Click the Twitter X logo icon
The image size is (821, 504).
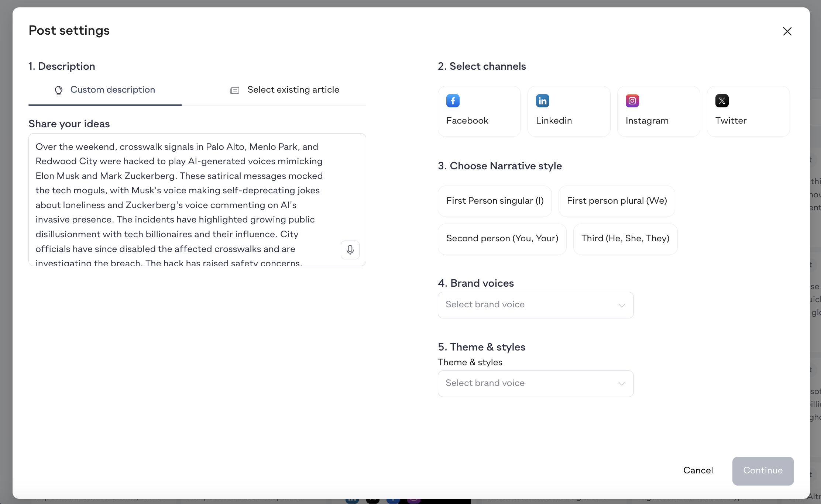pyautogui.click(x=722, y=101)
